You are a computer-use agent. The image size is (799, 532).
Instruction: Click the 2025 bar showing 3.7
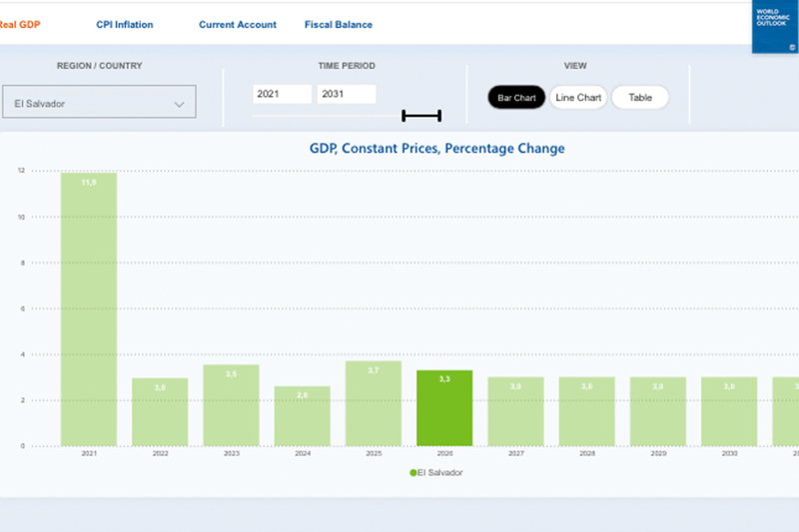click(374, 403)
